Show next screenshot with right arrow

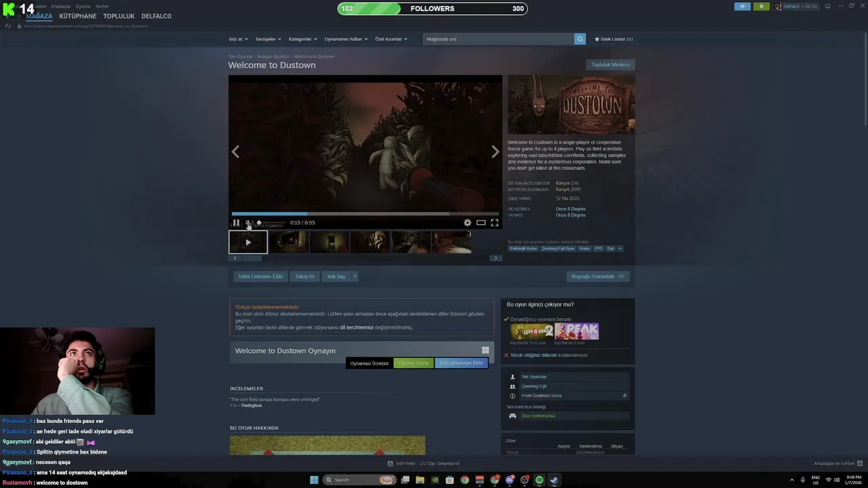pyautogui.click(x=495, y=152)
